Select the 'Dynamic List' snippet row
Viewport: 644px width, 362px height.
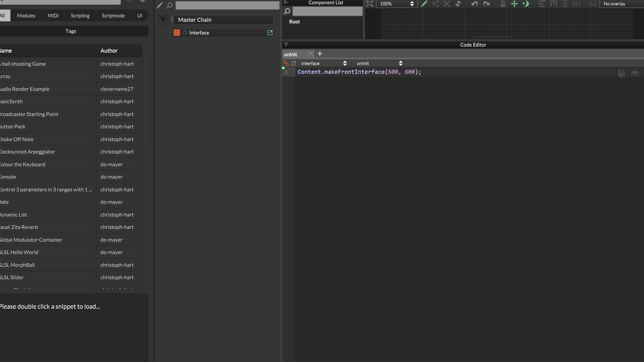[71, 215]
